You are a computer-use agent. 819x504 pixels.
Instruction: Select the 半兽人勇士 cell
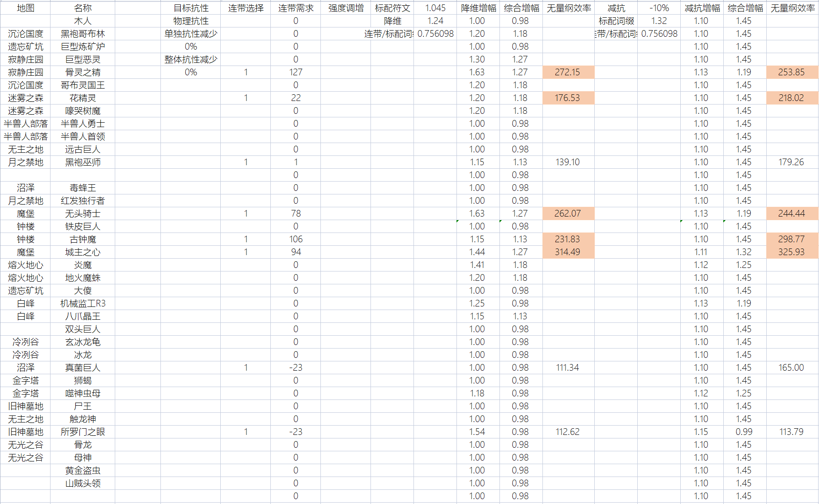pos(83,124)
